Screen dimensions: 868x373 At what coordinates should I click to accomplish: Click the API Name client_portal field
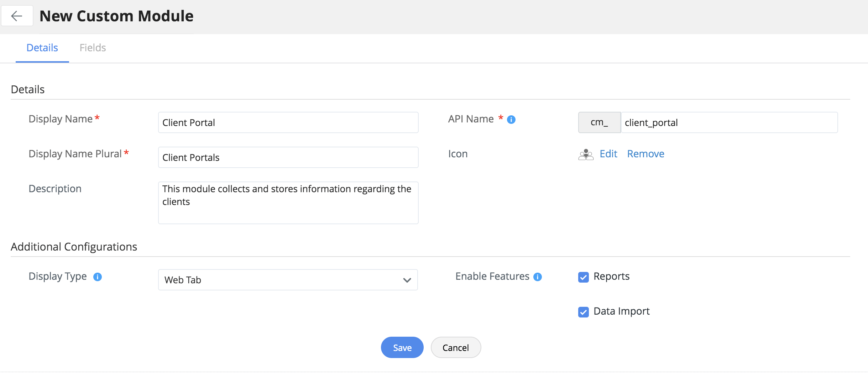coord(728,122)
